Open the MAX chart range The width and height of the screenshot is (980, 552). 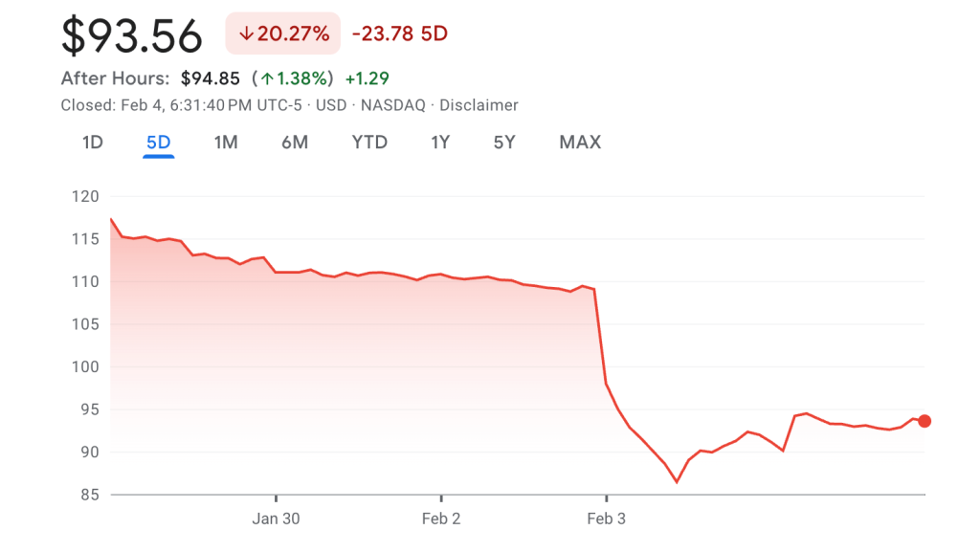point(580,143)
